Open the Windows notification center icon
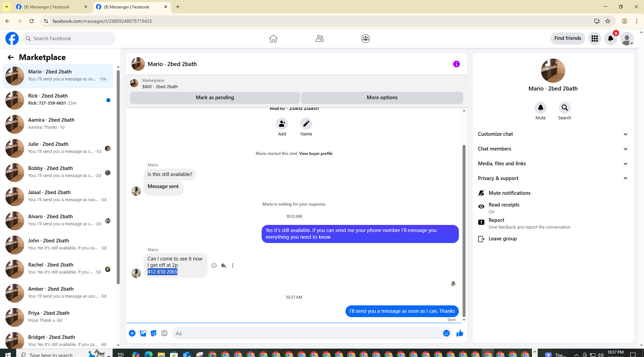The width and height of the screenshot is (644, 357). [633, 354]
